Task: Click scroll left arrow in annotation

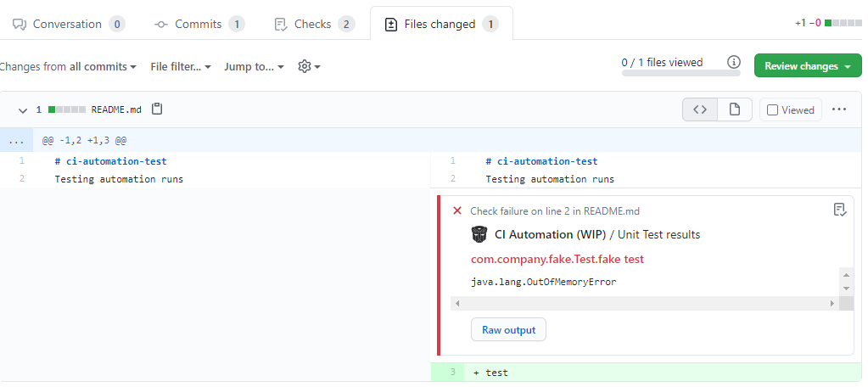Action: tap(456, 303)
